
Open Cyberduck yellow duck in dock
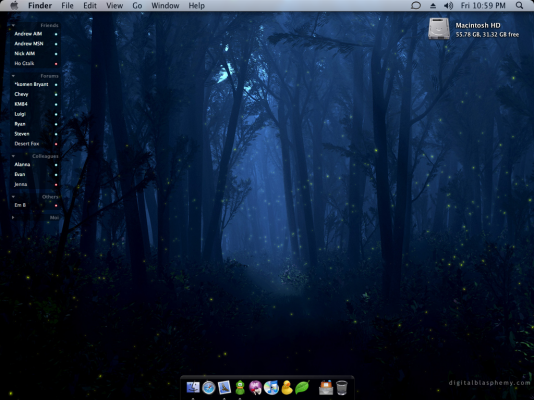(287, 387)
